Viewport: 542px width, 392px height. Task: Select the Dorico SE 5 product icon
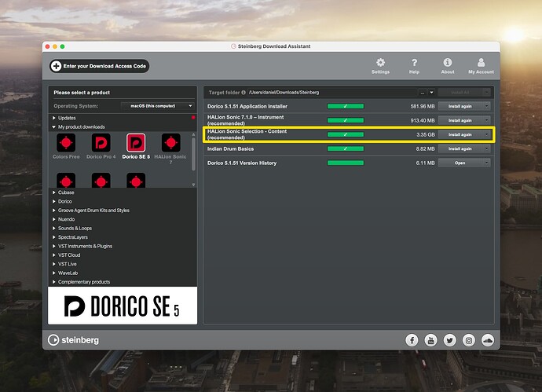[136, 142]
